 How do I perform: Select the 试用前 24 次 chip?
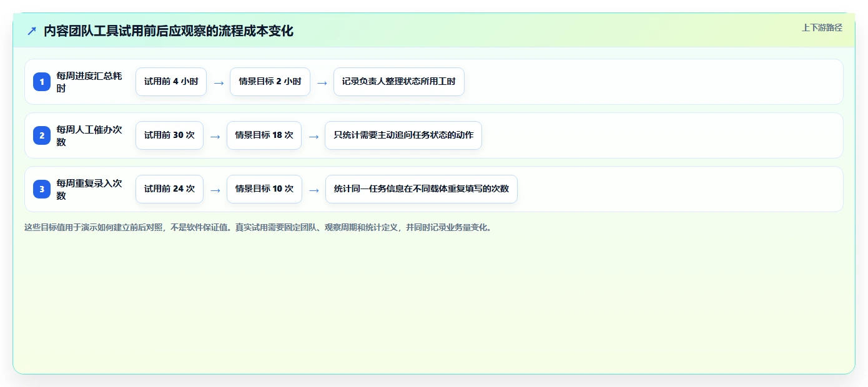pyautogui.click(x=169, y=189)
